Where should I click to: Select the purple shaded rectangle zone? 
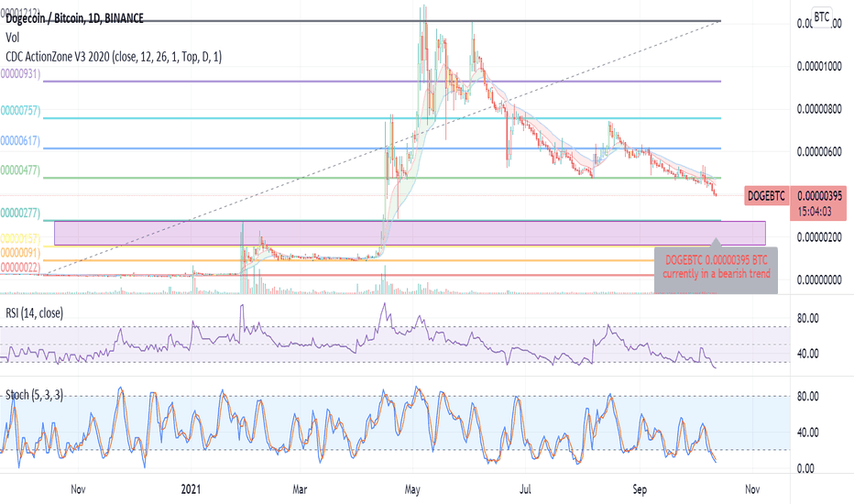410,233
